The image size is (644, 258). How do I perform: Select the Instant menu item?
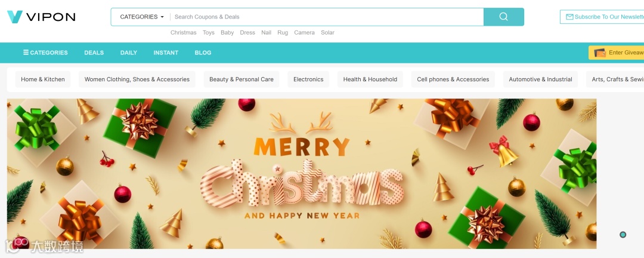pyautogui.click(x=166, y=53)
